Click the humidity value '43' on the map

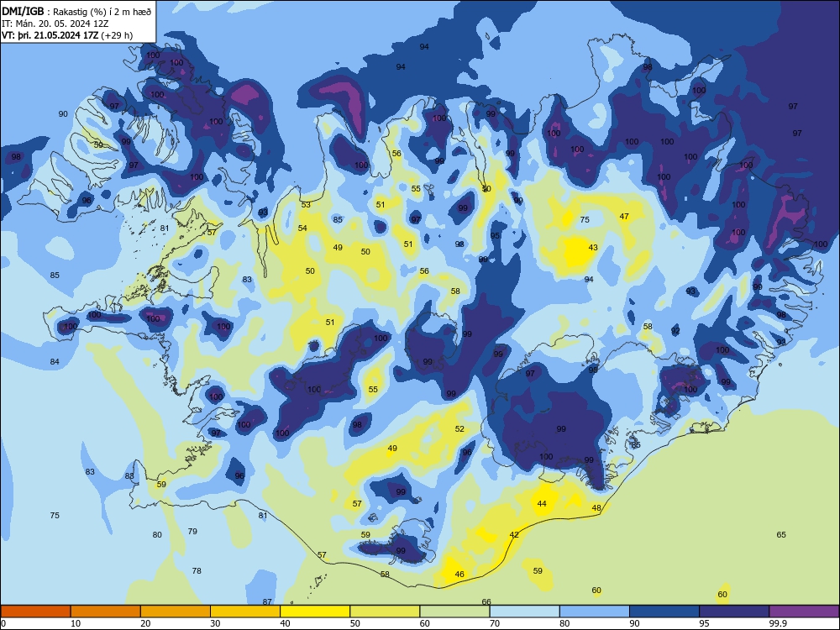pos(593,248)
